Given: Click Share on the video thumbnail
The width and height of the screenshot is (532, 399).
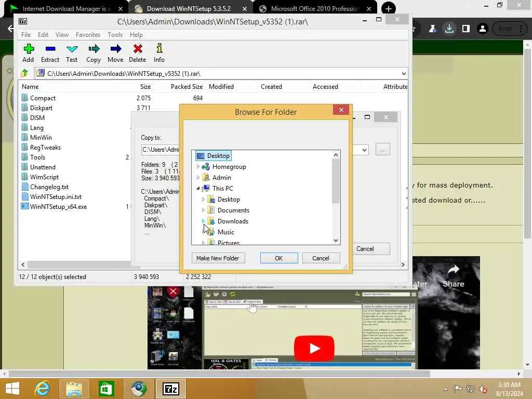Looking at the screenshot, I should (453, 276).
